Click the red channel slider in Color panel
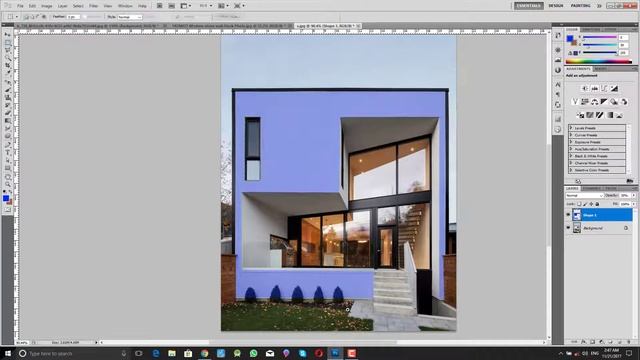 click(x=600, y=38)
